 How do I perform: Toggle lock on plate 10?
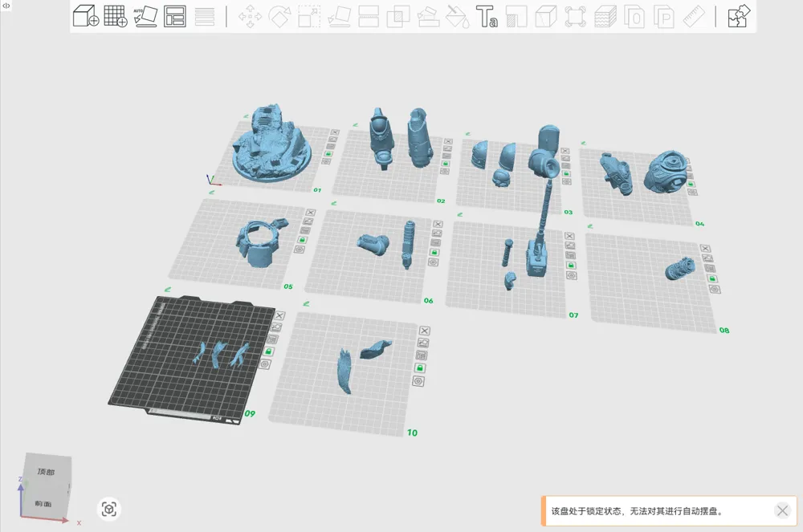(420, 368)
